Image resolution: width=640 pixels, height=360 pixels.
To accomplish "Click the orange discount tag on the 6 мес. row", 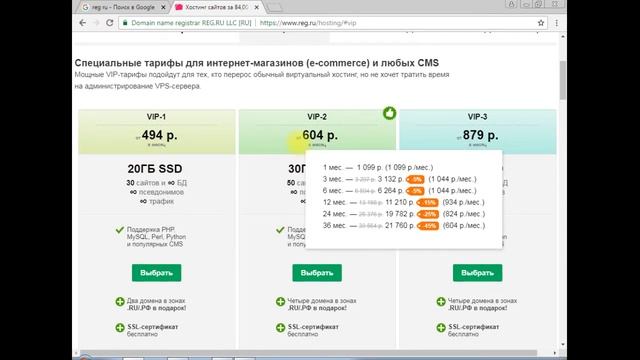I will pos(415,191).
